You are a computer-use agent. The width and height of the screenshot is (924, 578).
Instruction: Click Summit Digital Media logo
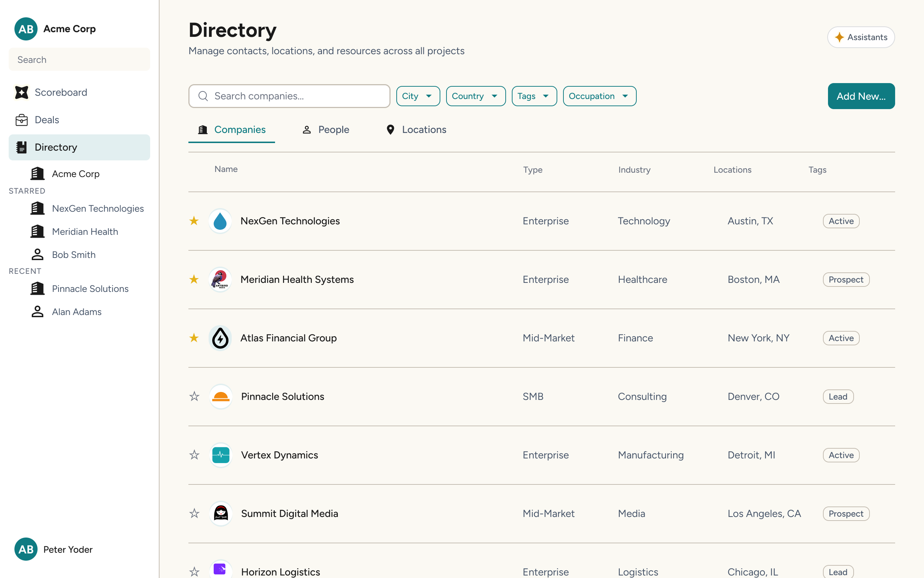(x=221, y=513)
